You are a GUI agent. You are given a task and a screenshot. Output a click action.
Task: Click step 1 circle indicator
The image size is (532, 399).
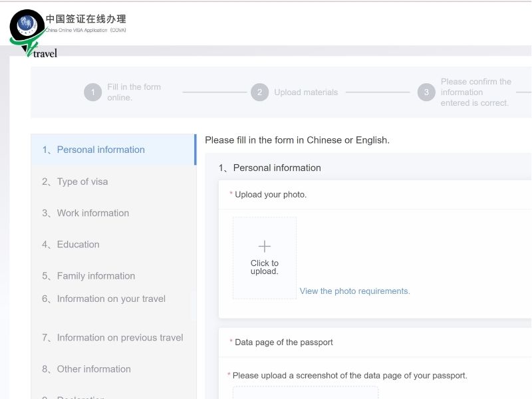coord(92,92)
